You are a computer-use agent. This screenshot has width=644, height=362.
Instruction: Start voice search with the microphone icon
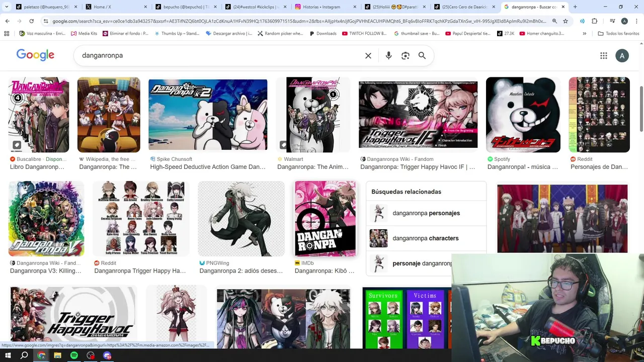(x=388, y=56)
